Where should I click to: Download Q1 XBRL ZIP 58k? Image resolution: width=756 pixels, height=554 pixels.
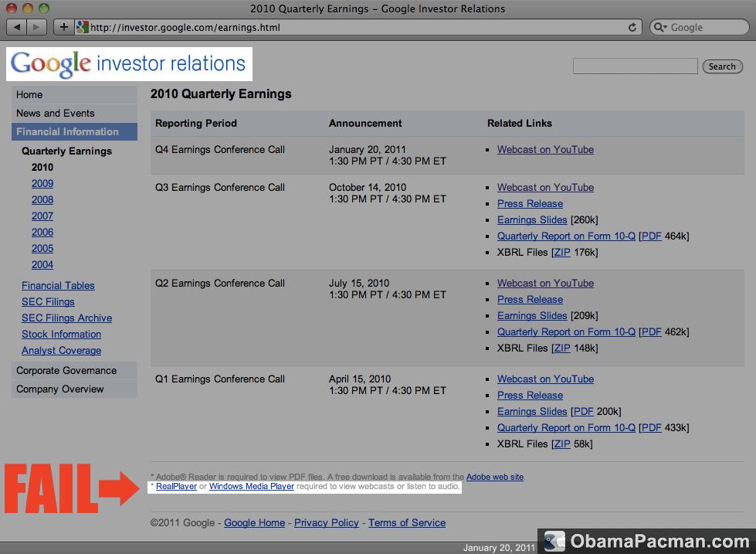[x=561, y=444]
